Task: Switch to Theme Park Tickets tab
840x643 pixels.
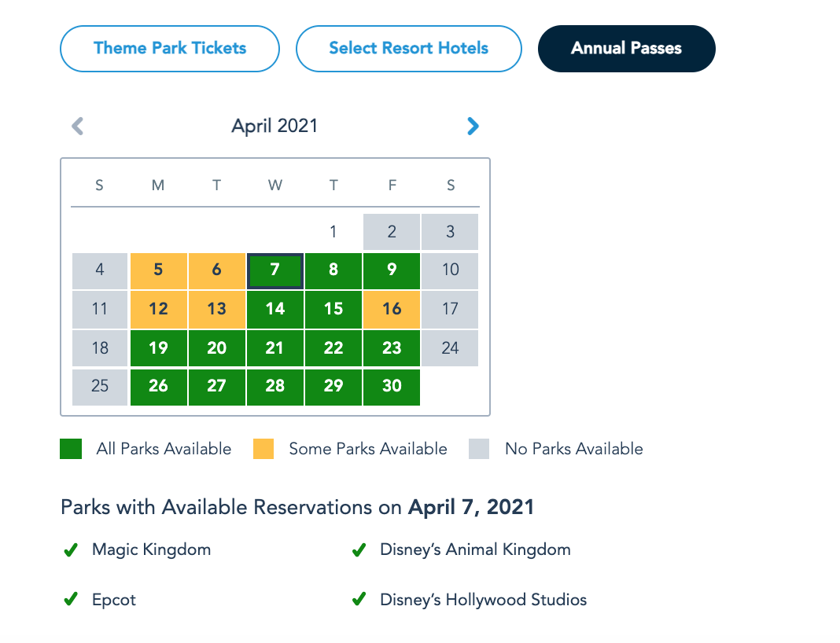Action: tap(170, 48)
